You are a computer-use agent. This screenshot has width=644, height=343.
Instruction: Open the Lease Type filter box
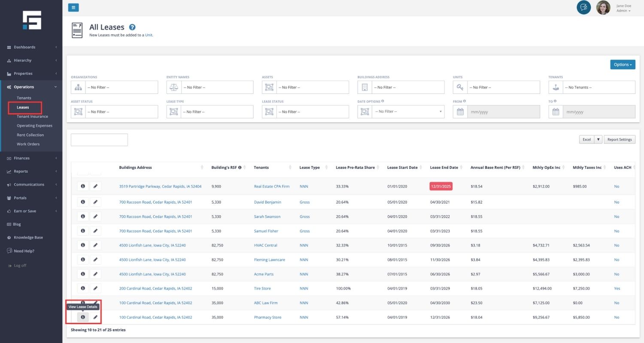pos(217,111)
